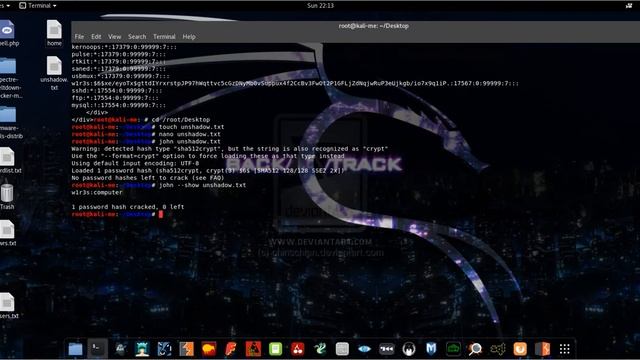Click the 'john --show unshadow.txt' command line
Image resolution: width=640 pixels, height=360 pixels.
(x=159, y=185)
